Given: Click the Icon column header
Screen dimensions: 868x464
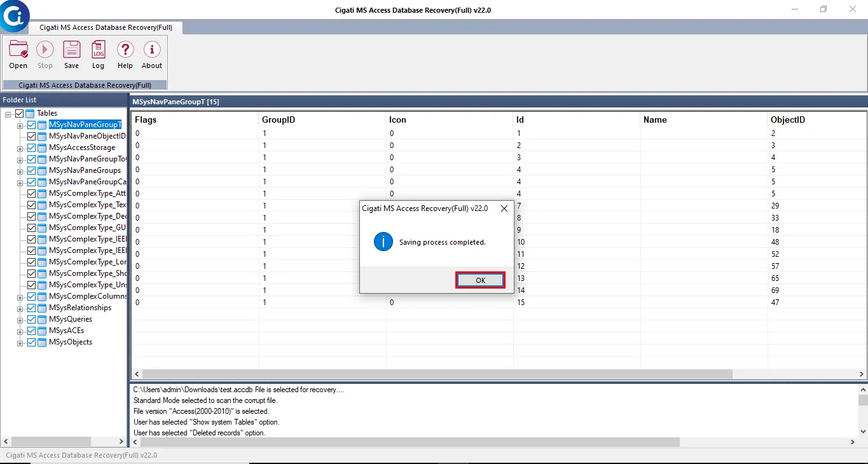Looking at the screenshot, I should [x=450, y=119].
